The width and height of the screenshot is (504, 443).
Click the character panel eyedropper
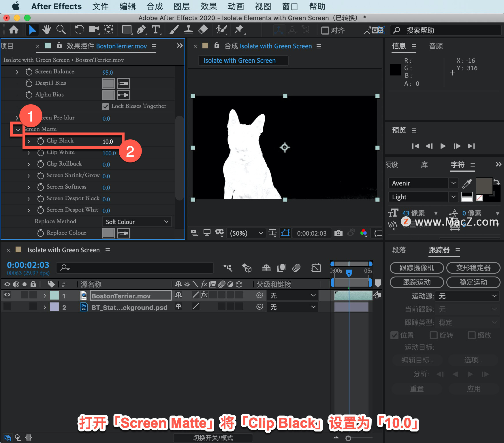click(467, 183)
